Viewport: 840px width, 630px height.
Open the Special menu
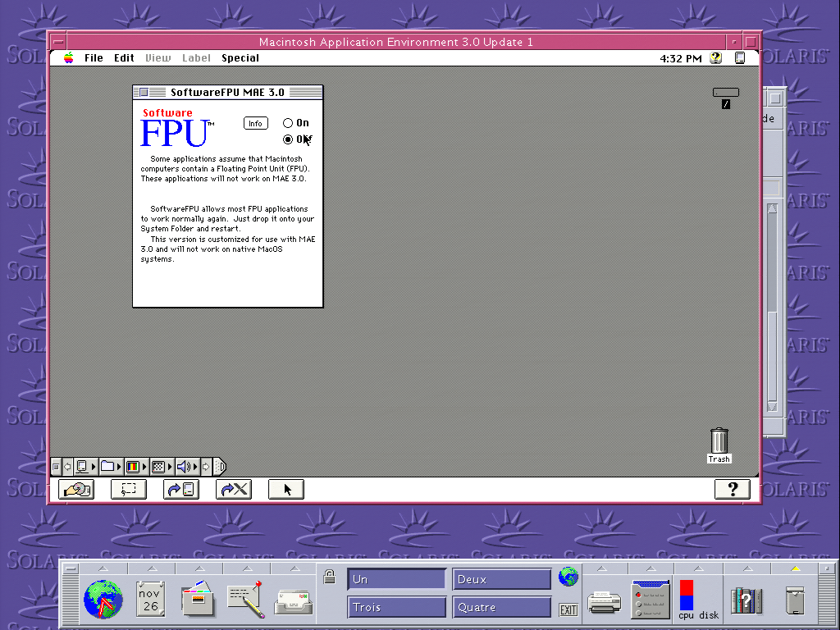tap(240, 58)
